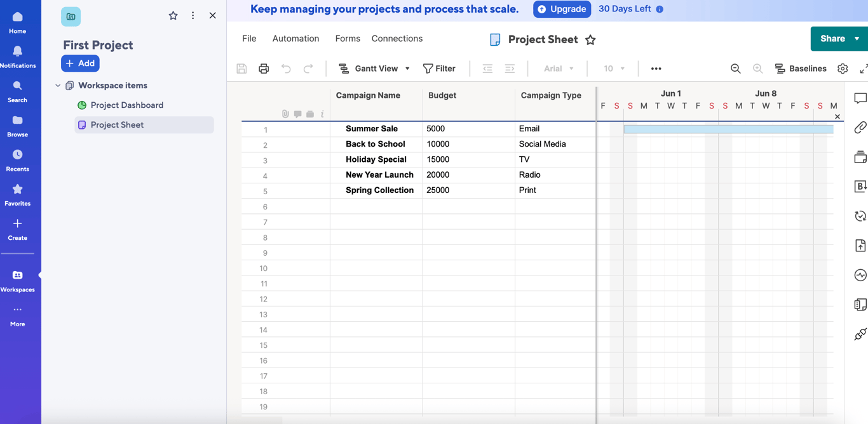The width and height of the screenshot is (868, 424).
Task: Open the Arial font dropdown
Action: pos(559,69)
